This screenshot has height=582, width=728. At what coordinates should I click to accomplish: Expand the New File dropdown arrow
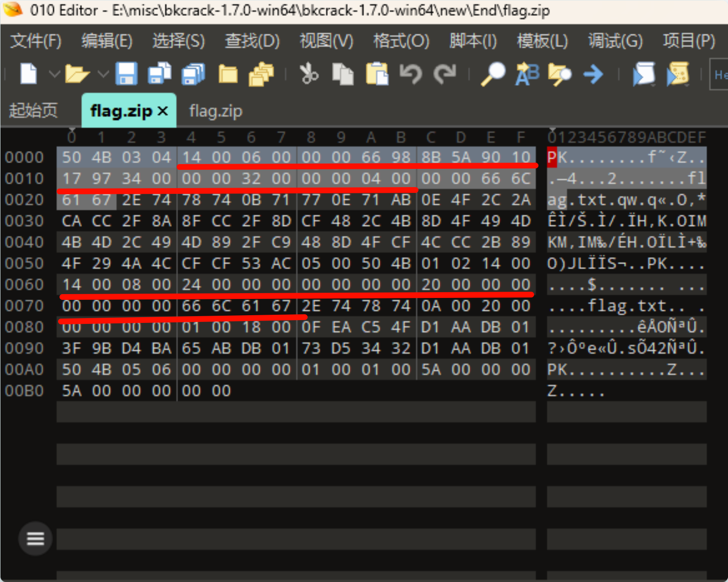[x=54, y=74]
